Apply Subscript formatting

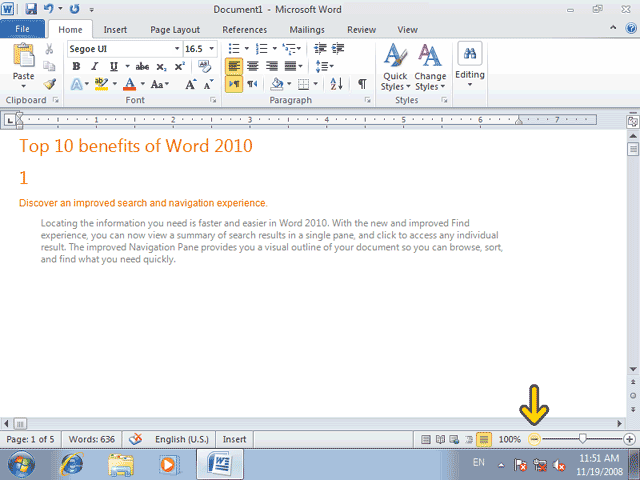(161, 67)
